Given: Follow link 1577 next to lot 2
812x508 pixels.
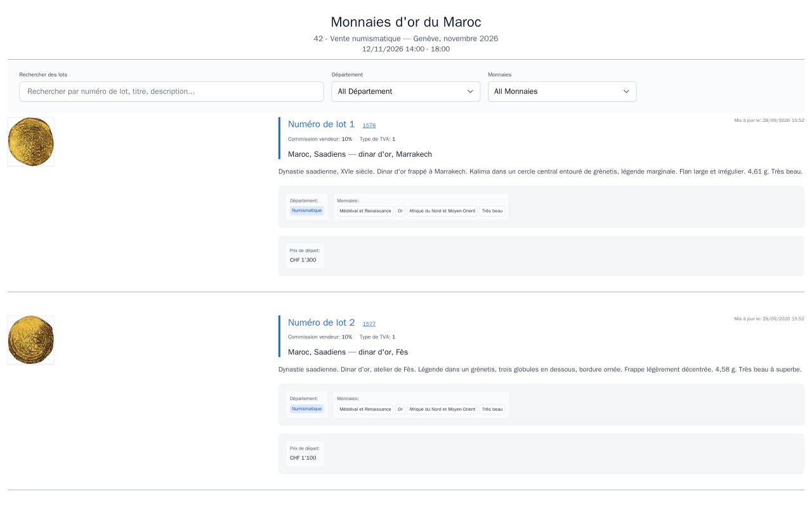Looking at the screenshot, I should pos(369,324).
